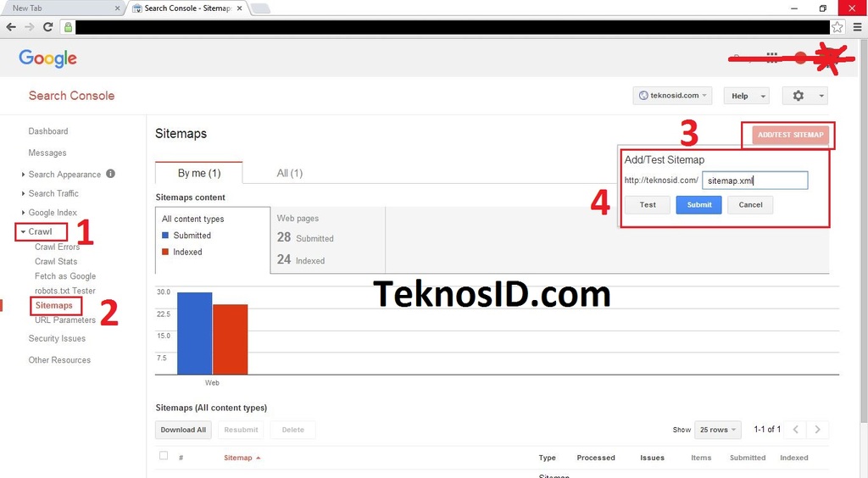
Task: Click the blue Submitted legend swatch
Action: 165,235
